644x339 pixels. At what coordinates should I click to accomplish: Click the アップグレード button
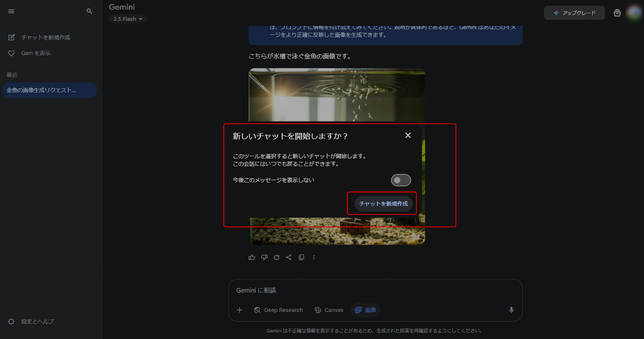click(574, 13)
